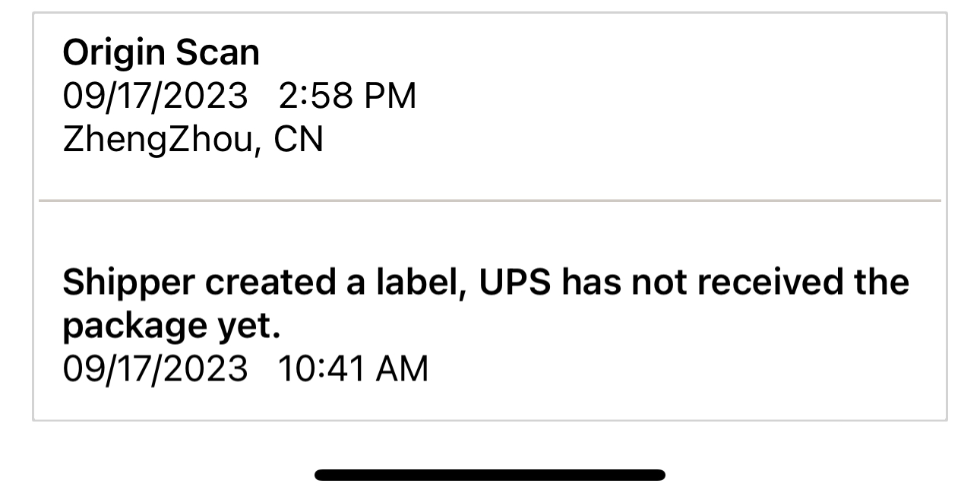Tap the CN country code
This screenshot has width=980, height=499.
[x=299, y=139]
